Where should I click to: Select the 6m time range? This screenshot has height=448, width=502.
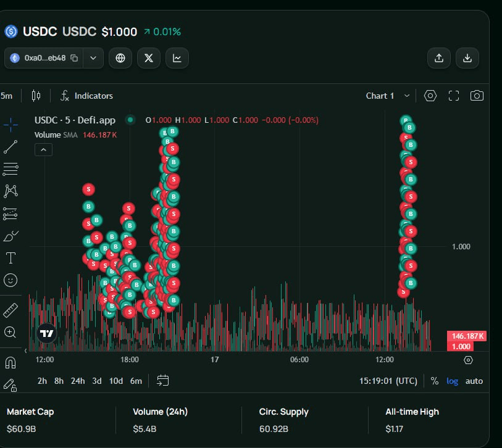click(136, 381)
